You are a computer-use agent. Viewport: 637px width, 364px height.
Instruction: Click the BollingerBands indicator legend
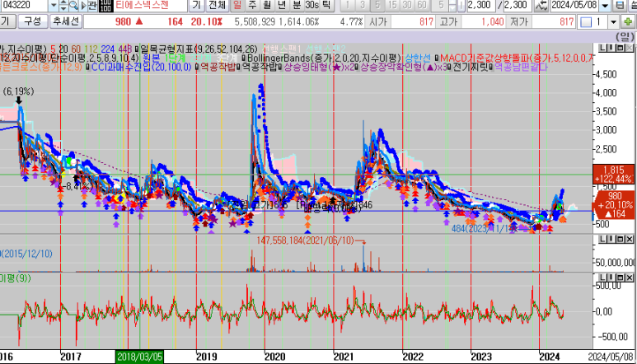point(324,58)
